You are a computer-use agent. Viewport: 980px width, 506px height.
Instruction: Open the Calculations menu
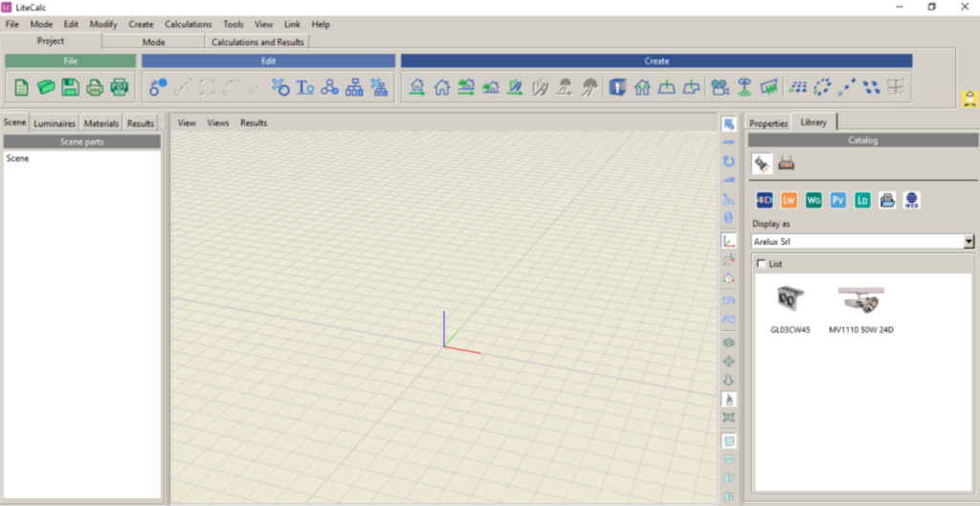click(x=189, y=24)
